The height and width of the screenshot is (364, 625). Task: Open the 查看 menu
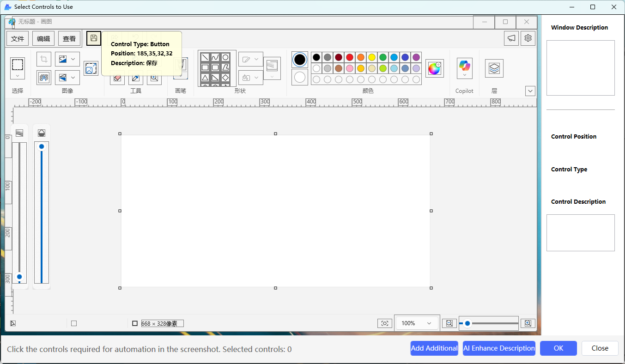coord(69,39)
